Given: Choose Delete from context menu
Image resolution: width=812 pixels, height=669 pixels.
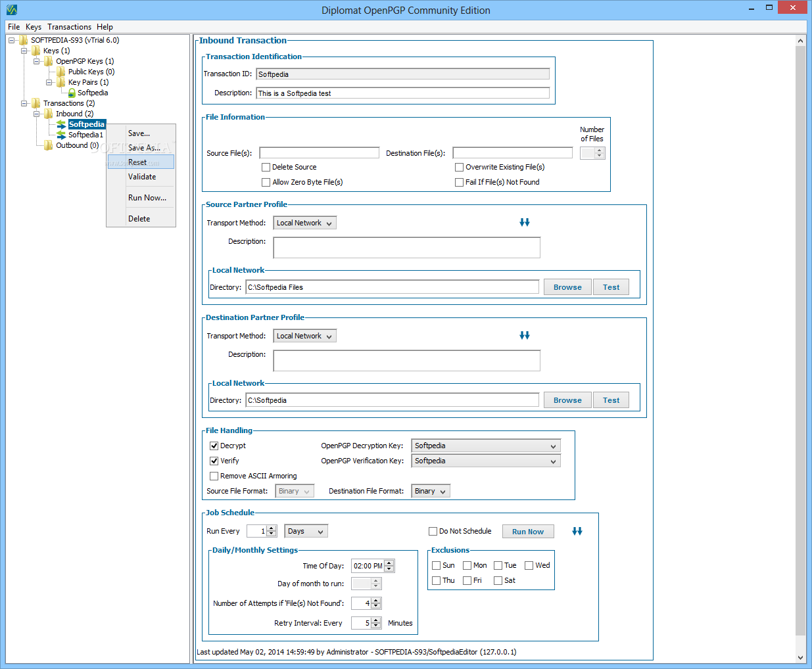Looking at the screenshot, I should pos(141,219).
